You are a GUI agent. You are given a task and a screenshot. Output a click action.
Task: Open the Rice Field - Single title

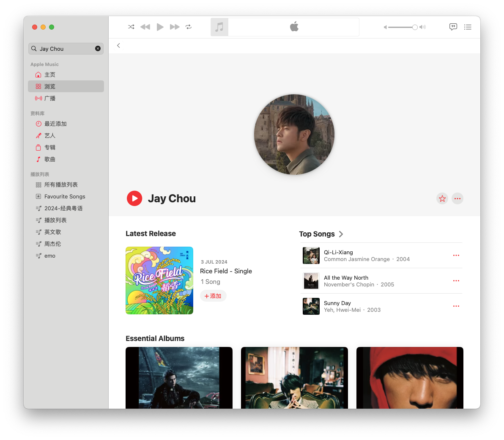(226, 271)
